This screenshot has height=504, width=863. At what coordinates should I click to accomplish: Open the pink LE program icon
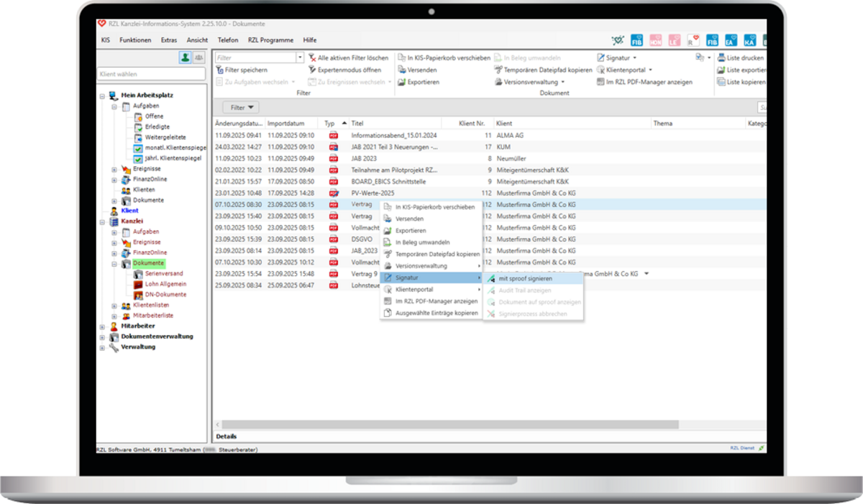pyautogui.click(x=674, y=40)
